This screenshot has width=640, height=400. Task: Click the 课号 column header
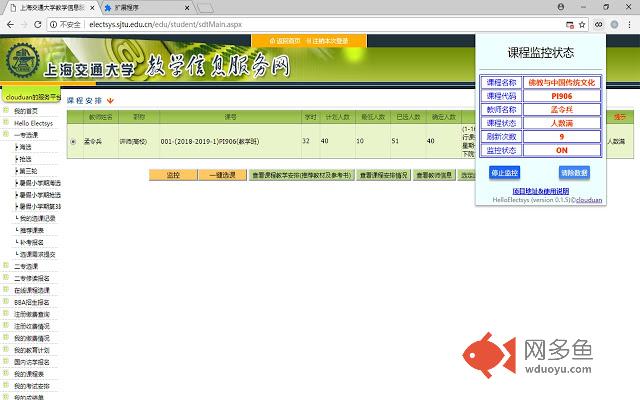[x=231, y=117]
